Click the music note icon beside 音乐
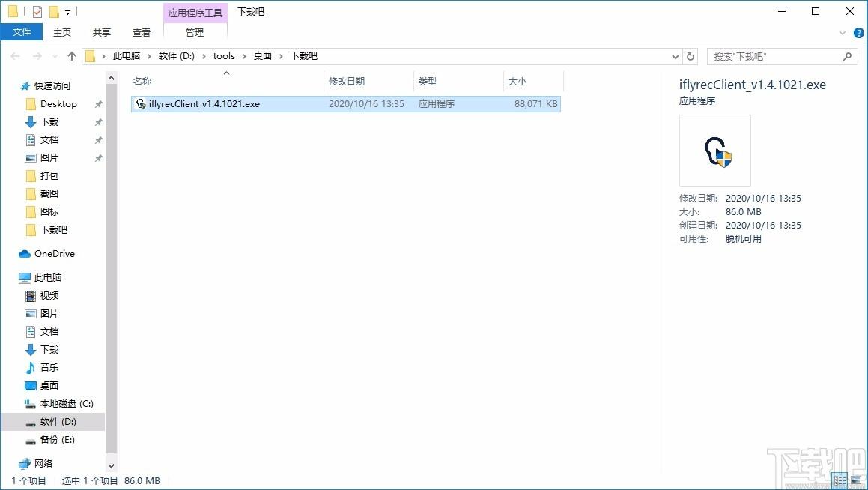 pos(31,368)
